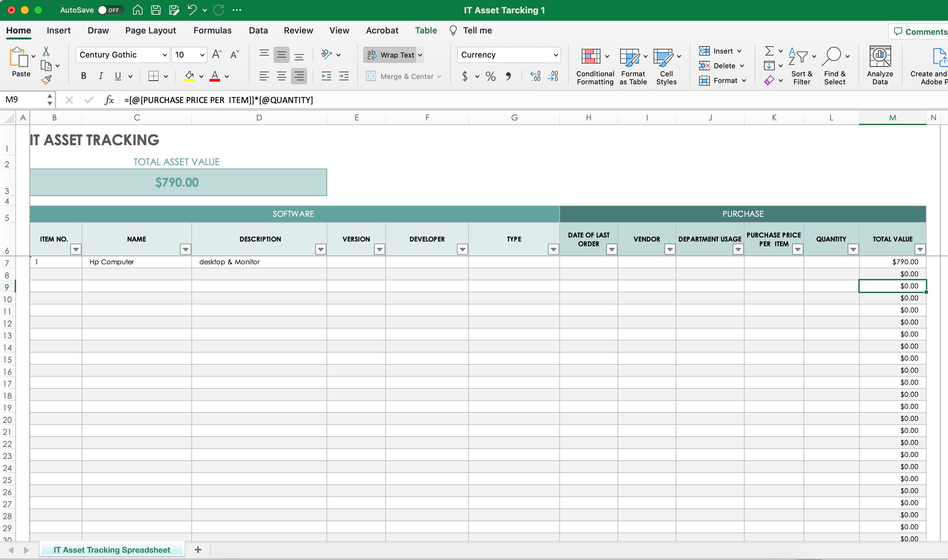Viewport: 948px width, 560px height.
Task: Open the font size dropdown
Action: click(x=202, y=55)
